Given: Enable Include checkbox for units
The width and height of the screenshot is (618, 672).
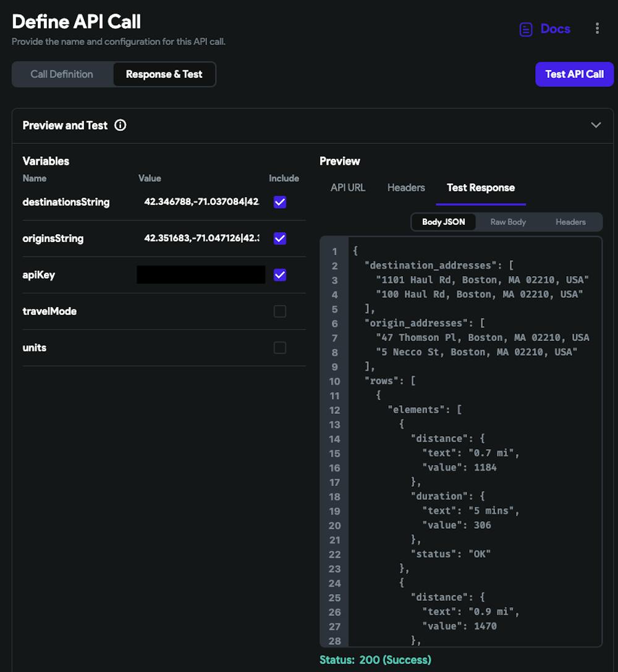Looking at the screenshot, I should tap(280, 348).
